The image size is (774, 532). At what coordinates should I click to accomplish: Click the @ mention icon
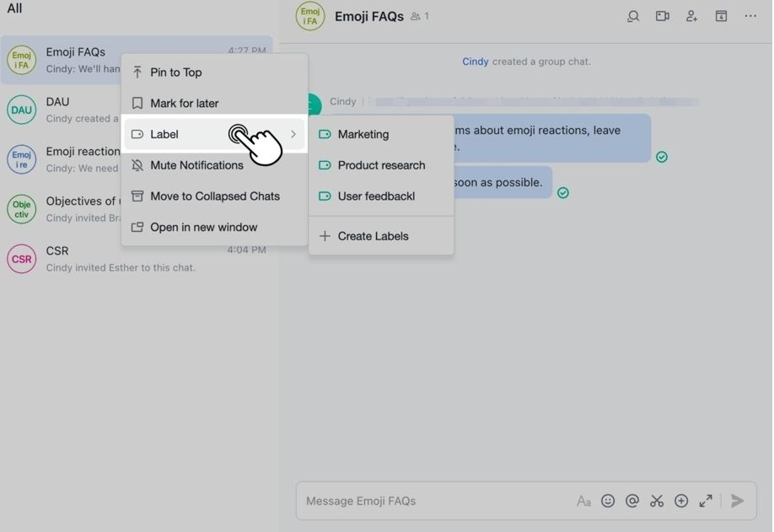tap(632, 501)
